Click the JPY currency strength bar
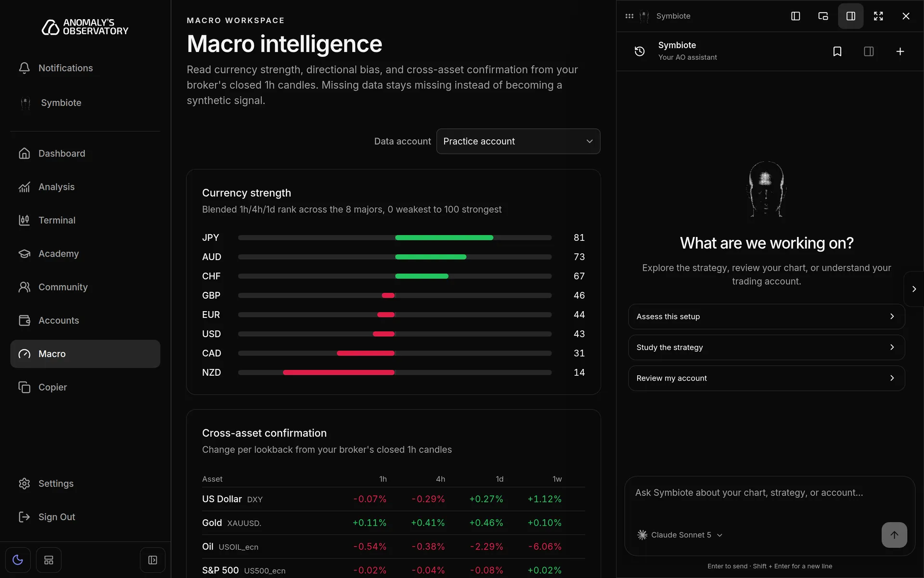The width and height of the screenshot is (924, 578). coord(395,237)
